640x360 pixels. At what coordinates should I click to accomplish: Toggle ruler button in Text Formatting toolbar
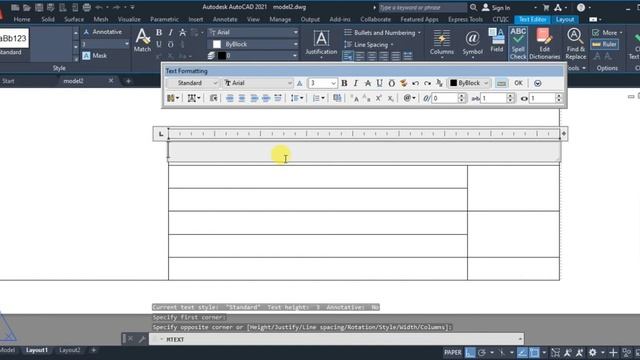coord(501,83)
